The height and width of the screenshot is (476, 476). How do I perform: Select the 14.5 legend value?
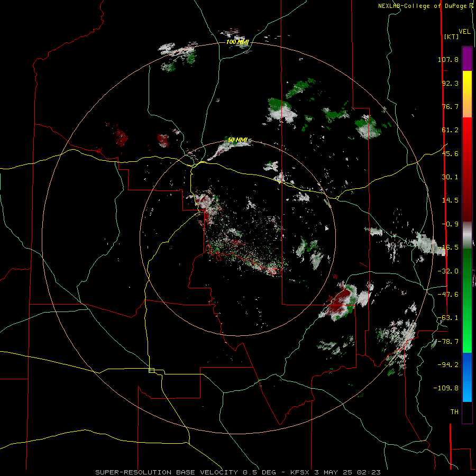[450, 200]
